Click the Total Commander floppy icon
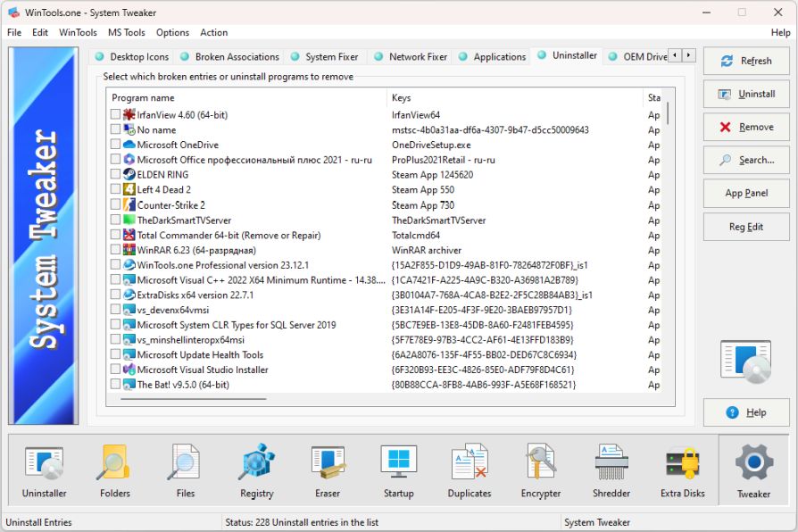This screenshot has width=798, height=532. (x=129, y=235)
